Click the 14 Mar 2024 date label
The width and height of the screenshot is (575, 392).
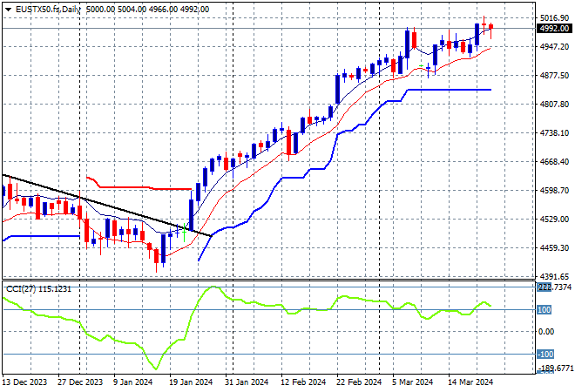pos(470,382)
